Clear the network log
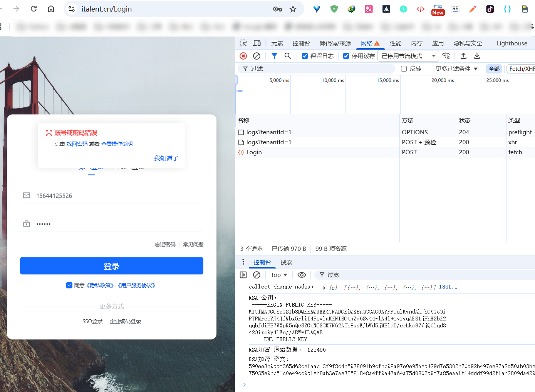This screenshot has height=392, width=535. [x=257, y=56]
